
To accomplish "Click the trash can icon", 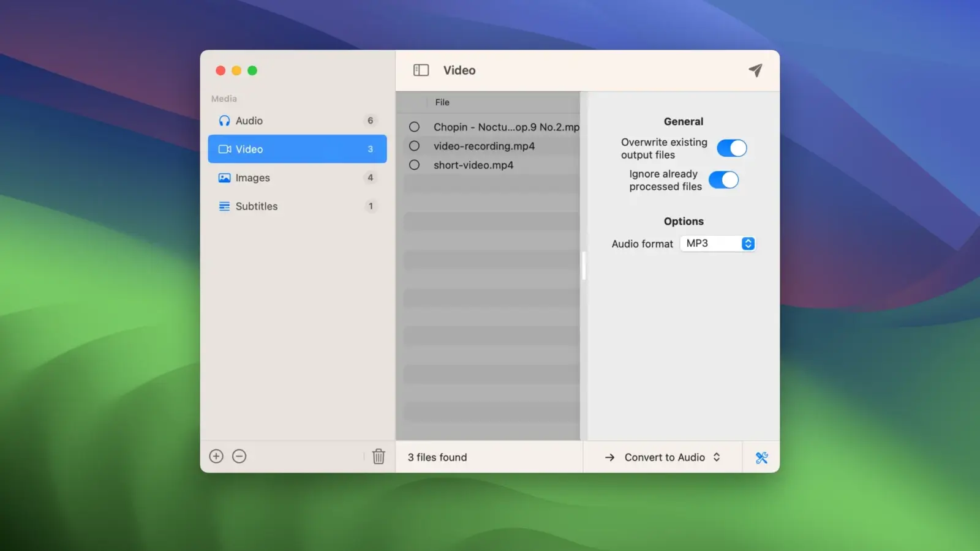I will (x=379, y=457).
